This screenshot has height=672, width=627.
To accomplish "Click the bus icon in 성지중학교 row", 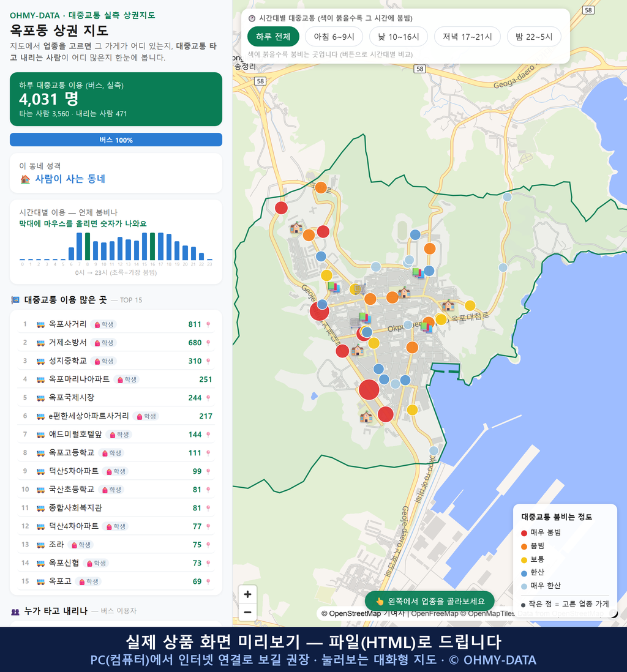I will (41, 361).
